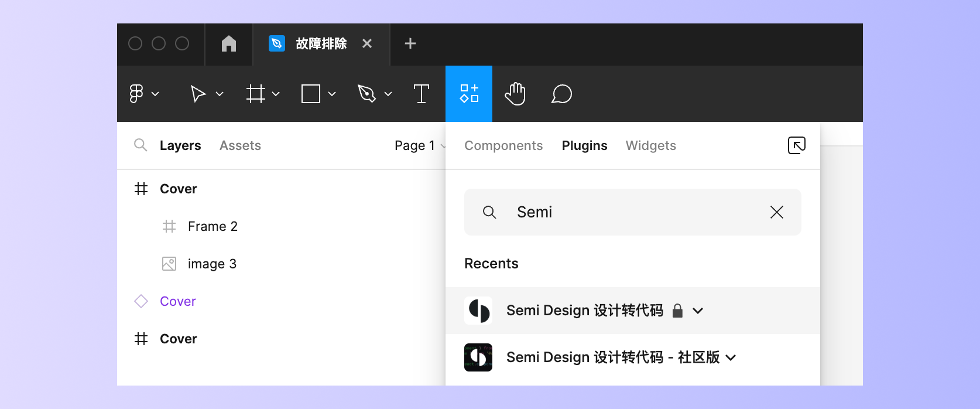Select the Hand tool
This screenshot has height=409, width=980.
coord(515,94)
